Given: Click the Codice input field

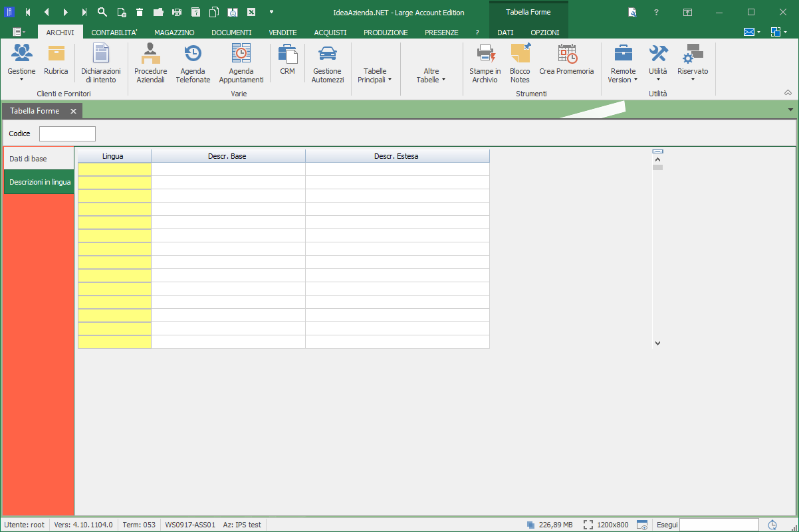Looking at the screenshot, I should click(x=67, y=133).
